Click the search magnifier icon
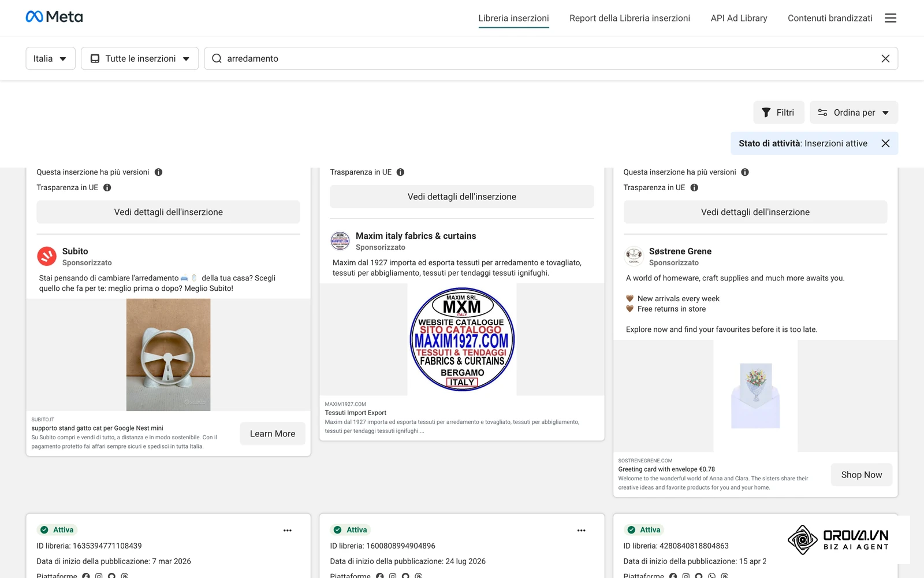This screenshot has height=578, width=924. point(217,58)
